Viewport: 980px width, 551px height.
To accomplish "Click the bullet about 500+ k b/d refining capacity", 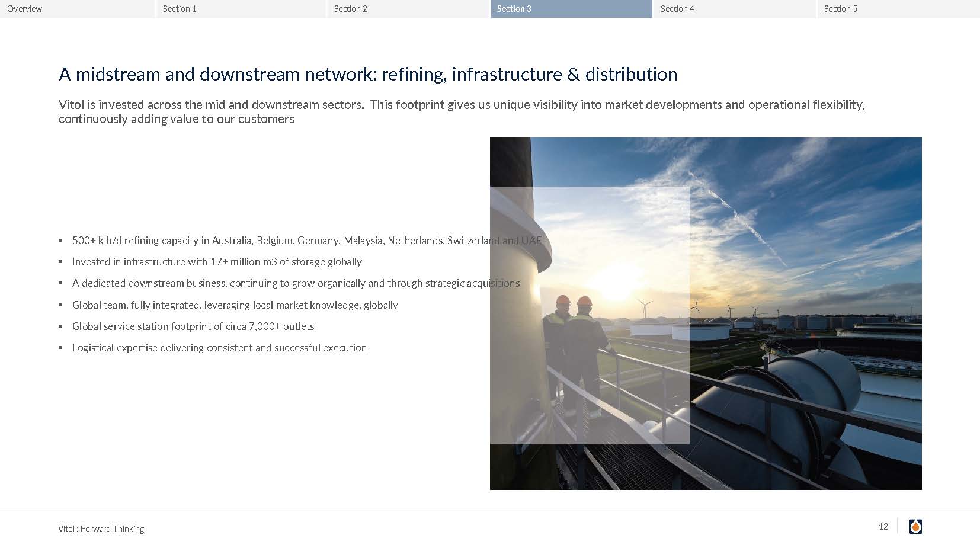I will pos(306,241).
